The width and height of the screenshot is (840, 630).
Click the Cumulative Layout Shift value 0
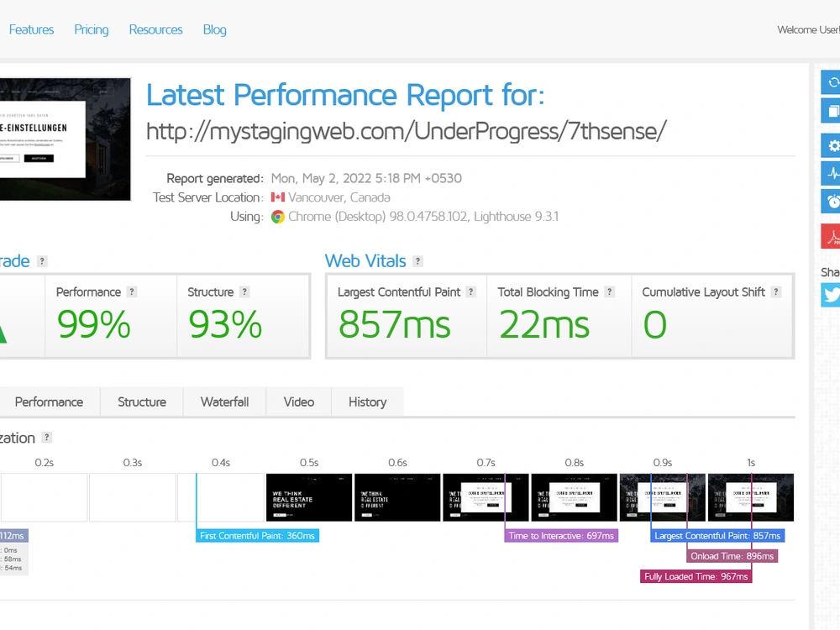(x=655, y=324)
